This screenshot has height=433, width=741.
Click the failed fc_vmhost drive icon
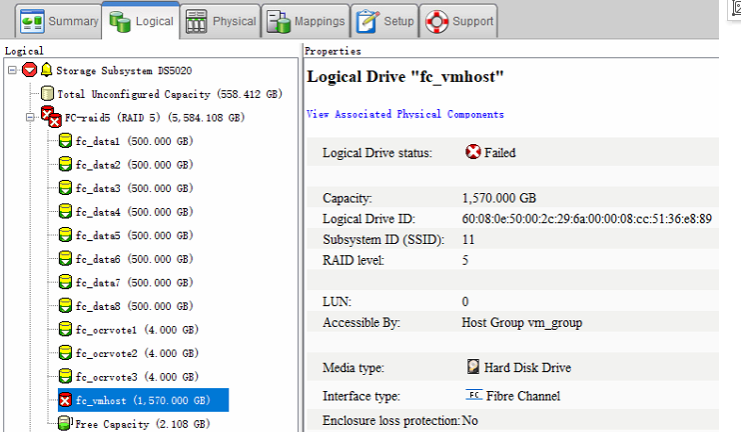pos(65,400)
